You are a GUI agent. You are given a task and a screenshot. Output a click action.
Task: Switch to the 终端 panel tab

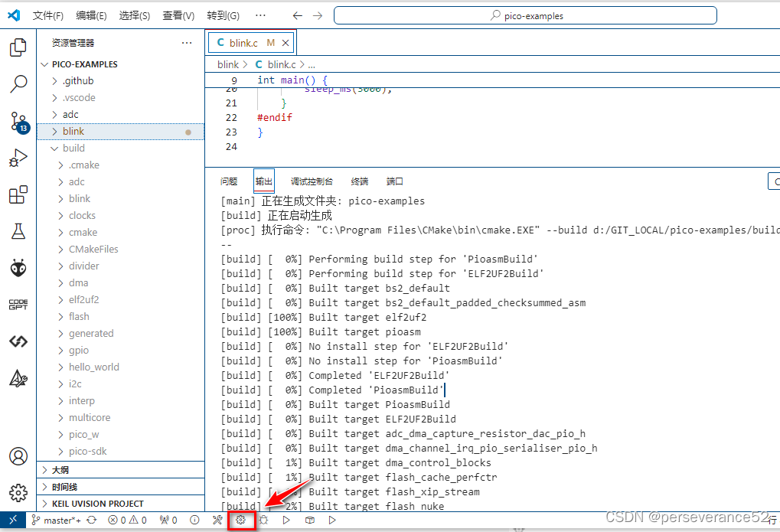[359, 181]
